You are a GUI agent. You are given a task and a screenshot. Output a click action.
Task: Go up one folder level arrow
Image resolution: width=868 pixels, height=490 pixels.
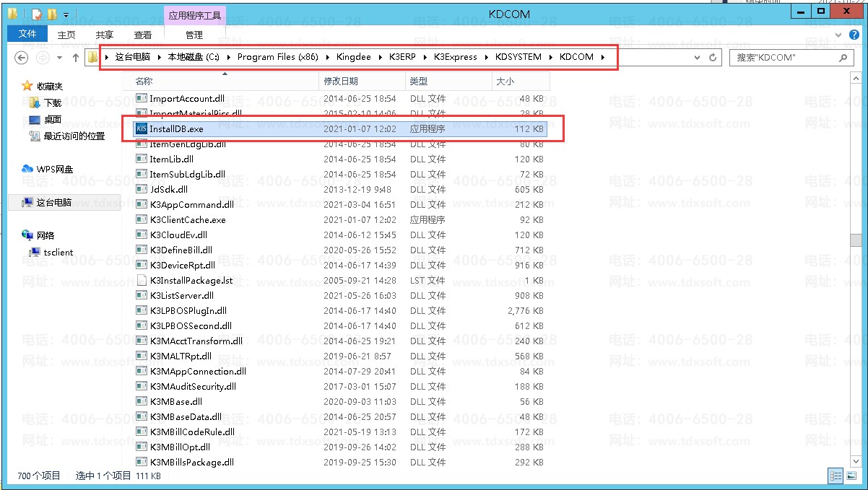76,58
